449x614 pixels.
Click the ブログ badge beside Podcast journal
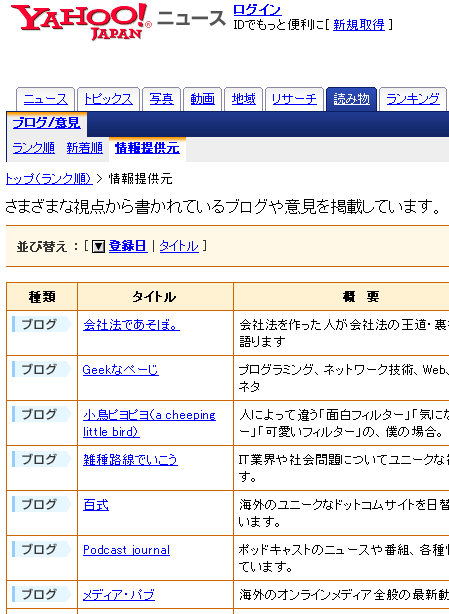[41, 549]
